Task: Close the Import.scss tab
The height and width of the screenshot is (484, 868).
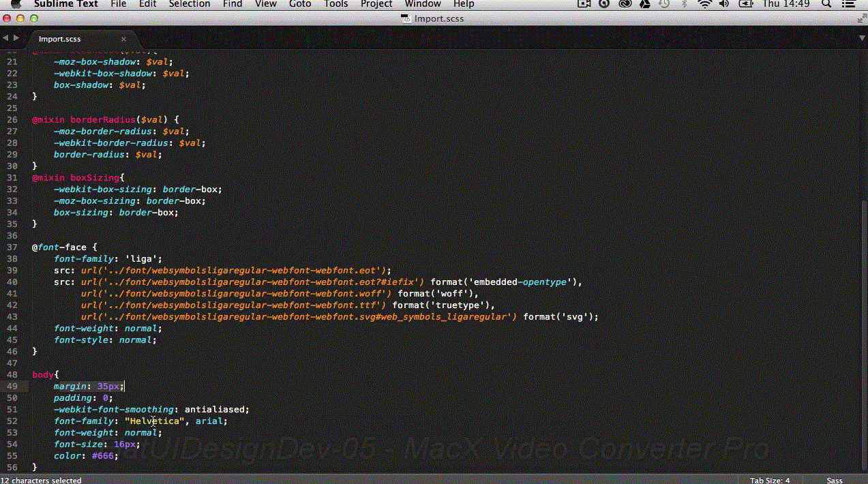Action: tap(123, 39)
